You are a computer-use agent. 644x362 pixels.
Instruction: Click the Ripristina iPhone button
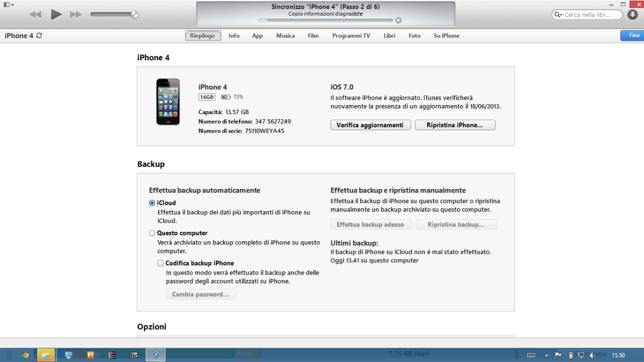(x=455, y=125)
